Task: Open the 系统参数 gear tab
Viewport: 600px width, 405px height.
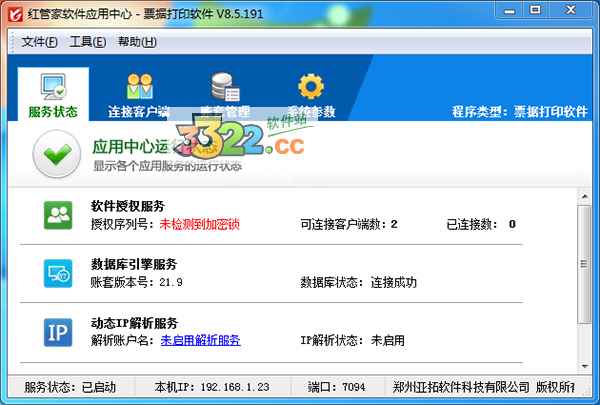Action: 311,95
